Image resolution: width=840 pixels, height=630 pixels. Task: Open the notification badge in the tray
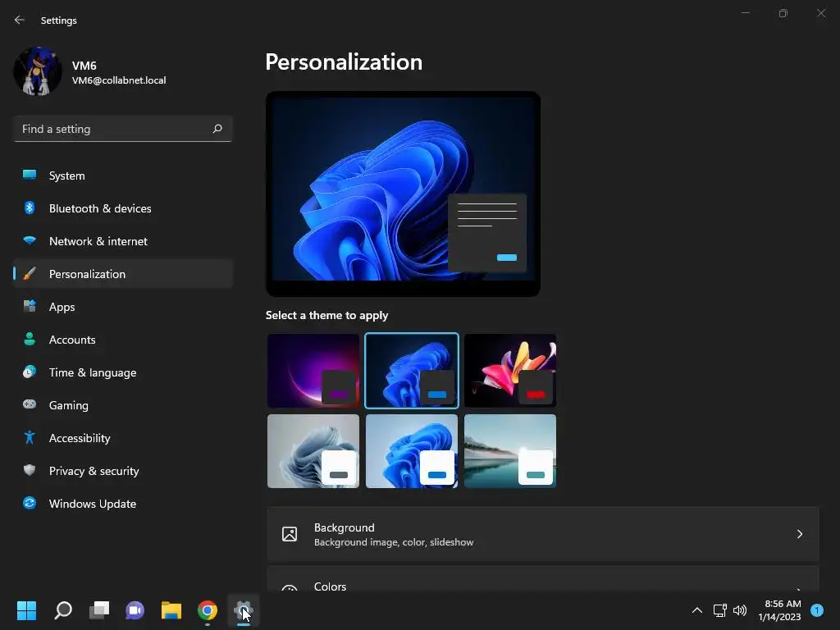click(x=817, y=610)
